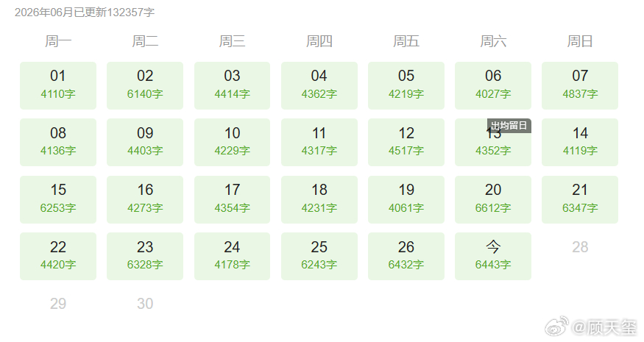Click the 周日 column header
This screenshot has height=342, width=644.
pyautogui.click(x=580, y=41)
